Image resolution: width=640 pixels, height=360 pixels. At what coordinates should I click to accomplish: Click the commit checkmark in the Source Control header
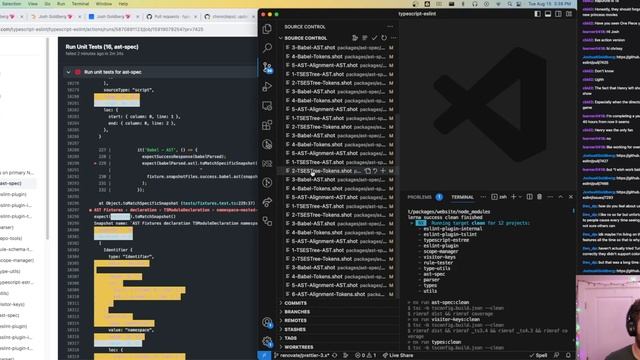374,38
